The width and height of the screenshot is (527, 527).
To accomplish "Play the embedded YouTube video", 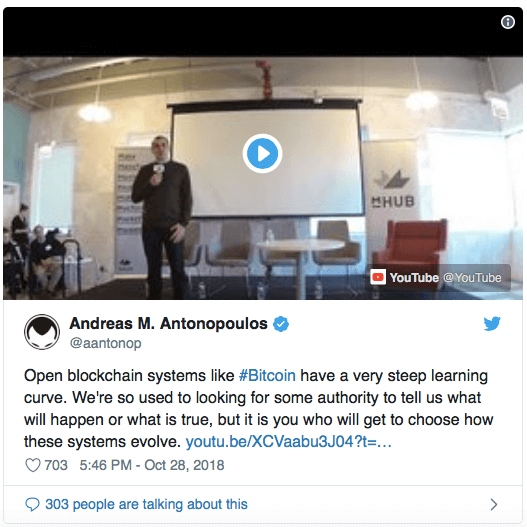I will coord(262,153).
